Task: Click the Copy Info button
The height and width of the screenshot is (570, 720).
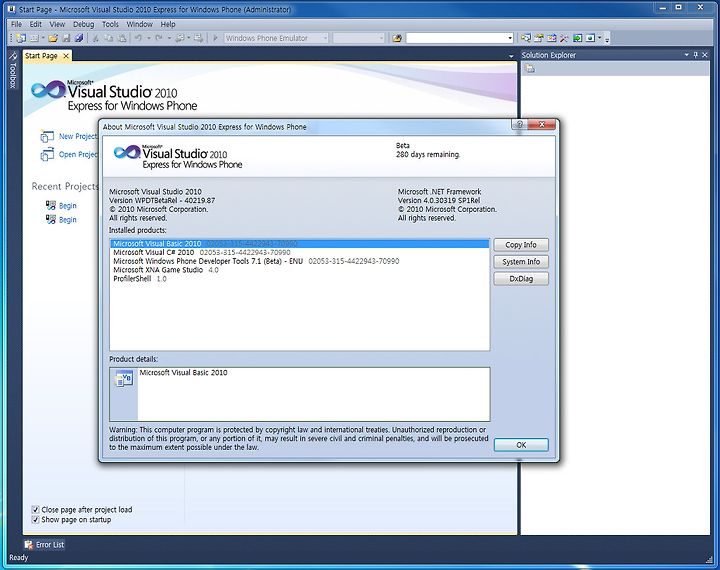Action: point(521,245)
